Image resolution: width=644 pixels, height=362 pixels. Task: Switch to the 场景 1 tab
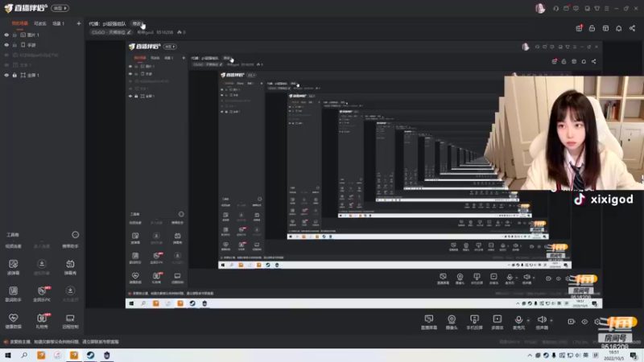coord(58,23)
